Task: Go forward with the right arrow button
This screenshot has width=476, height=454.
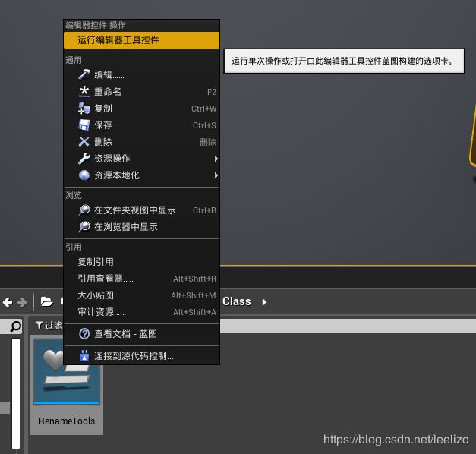Action: 22,302
